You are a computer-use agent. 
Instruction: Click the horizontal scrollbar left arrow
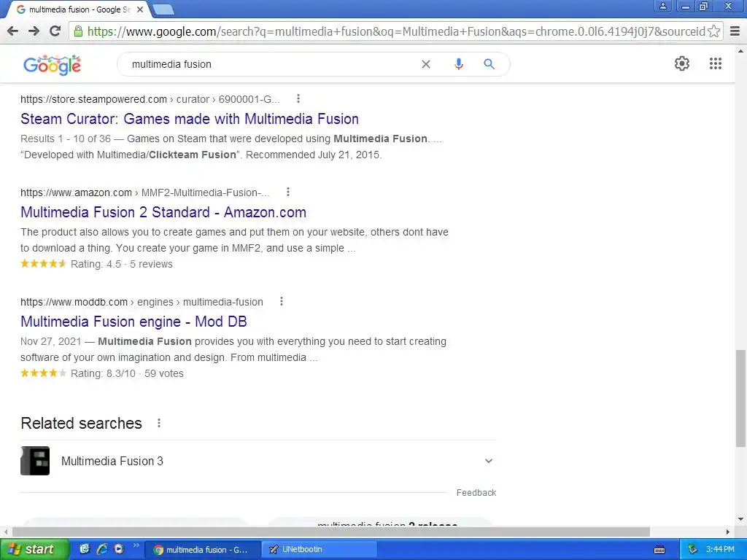pos(6,532)
